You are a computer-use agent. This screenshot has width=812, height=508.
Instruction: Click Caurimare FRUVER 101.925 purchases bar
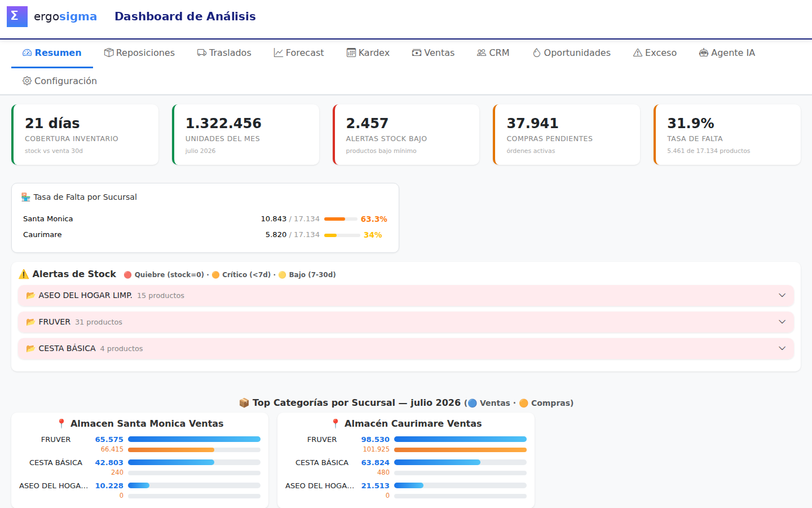(460, 450)
